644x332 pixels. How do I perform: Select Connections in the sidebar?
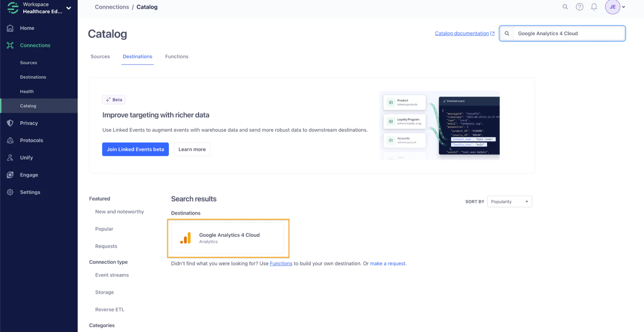[x=35, y=45]
